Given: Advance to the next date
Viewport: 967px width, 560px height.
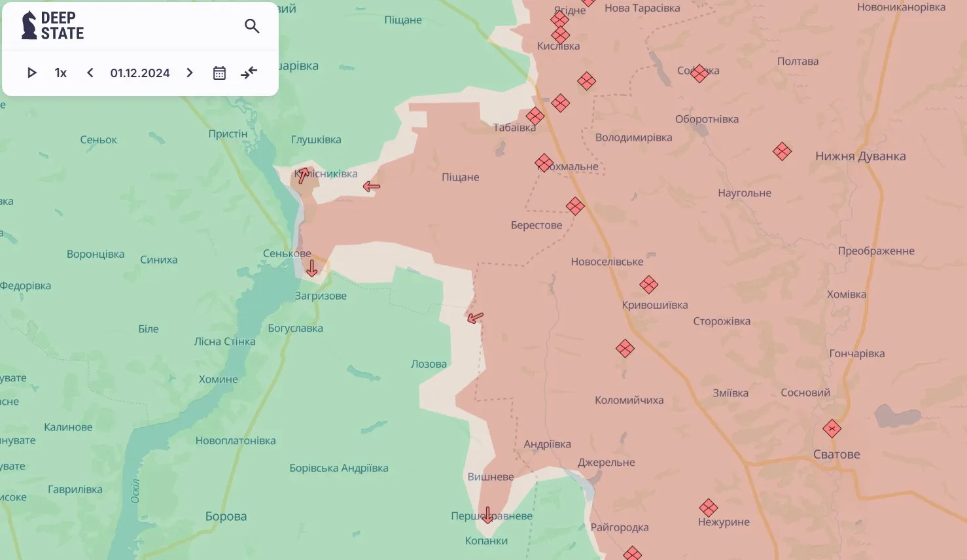Looking at the screenshot, I should tap(190, 73).
